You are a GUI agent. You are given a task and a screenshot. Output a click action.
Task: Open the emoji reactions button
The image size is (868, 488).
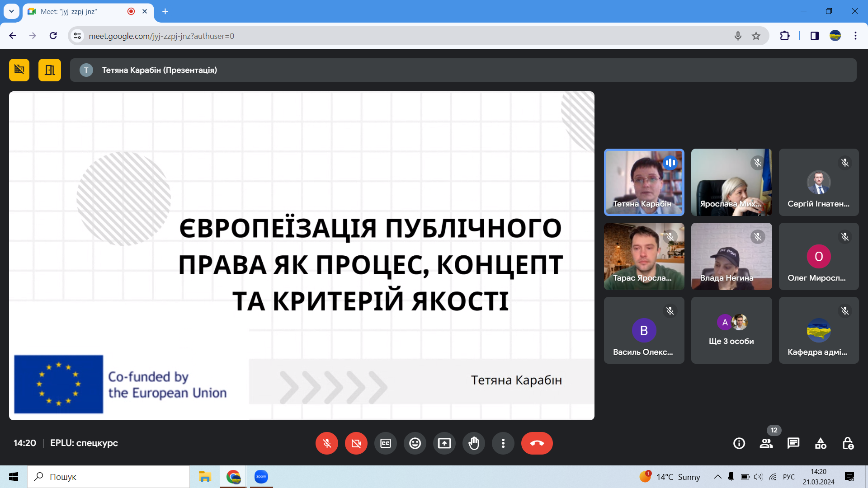[x=415, y=443]
